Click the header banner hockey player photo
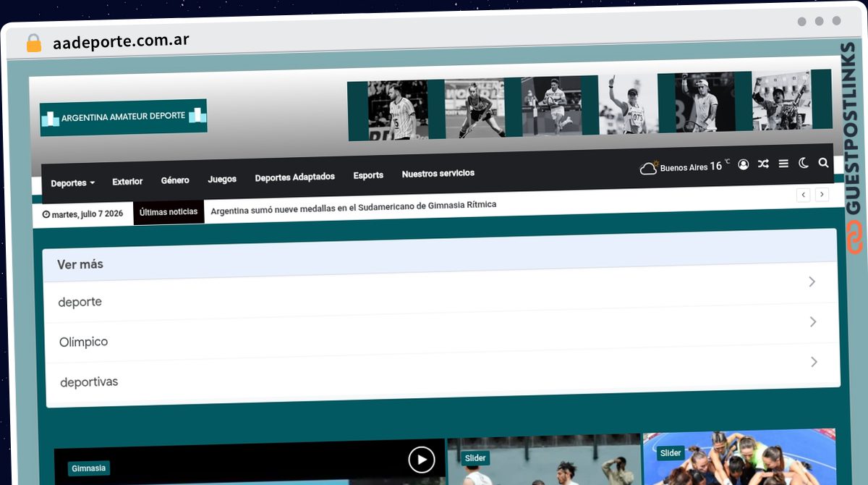 pyautogui.click(x=475, y=109)
